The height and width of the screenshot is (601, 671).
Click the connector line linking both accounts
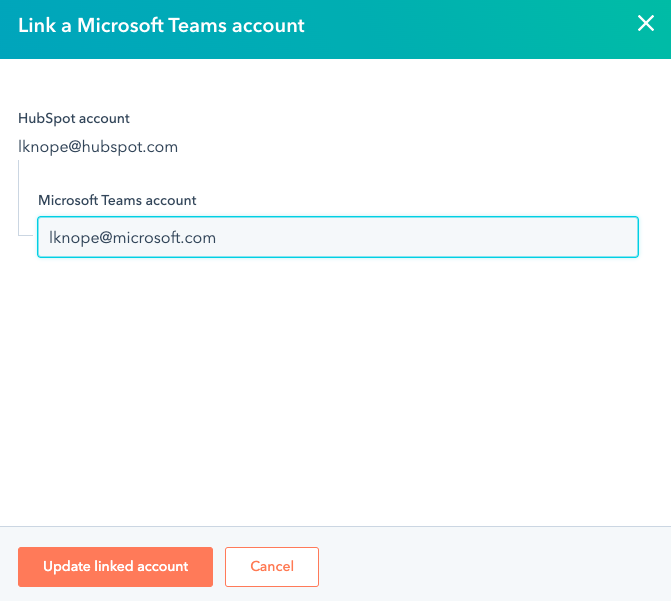(19, 200)
